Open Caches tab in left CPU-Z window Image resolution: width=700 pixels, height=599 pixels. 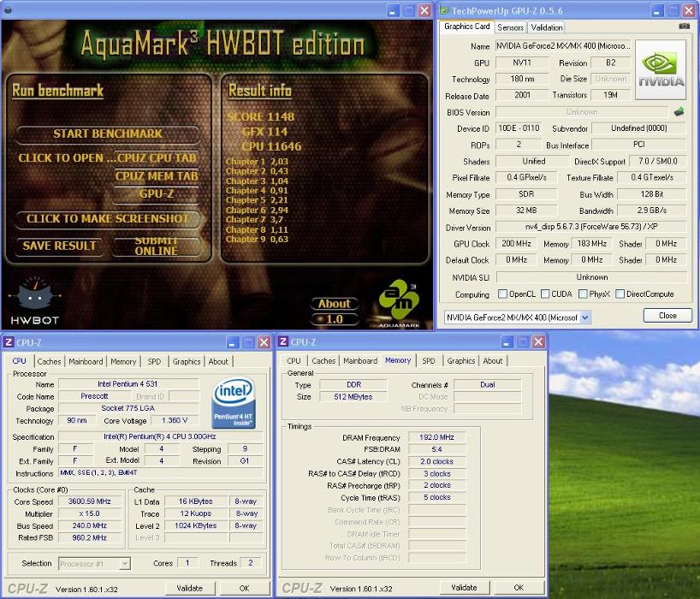tap(49, 362)
